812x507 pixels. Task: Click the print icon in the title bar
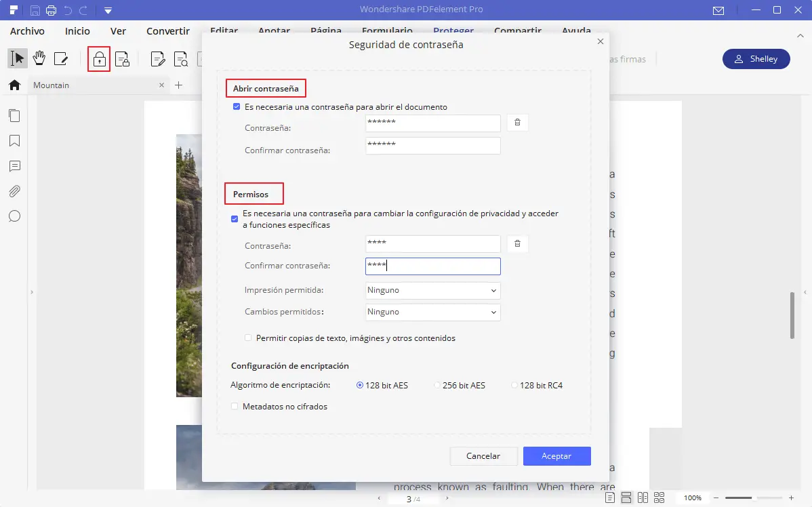coord(51,10)
